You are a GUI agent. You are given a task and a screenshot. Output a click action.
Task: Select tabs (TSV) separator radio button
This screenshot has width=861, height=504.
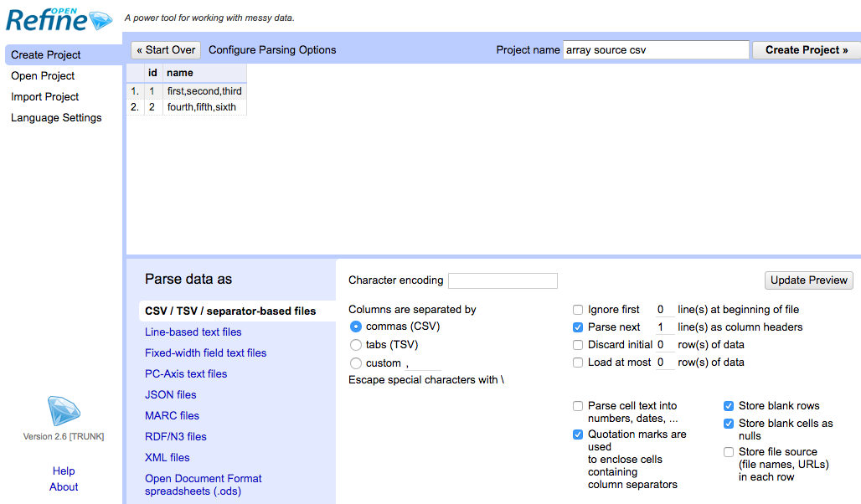coord(356,345)
